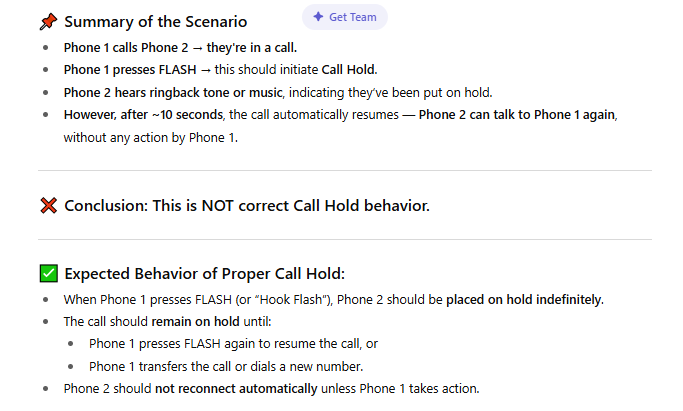This screenshot has height=411, width=683.
Task: Click the 'Conclusion: This is NOT correct' heading
Action: 247,206
